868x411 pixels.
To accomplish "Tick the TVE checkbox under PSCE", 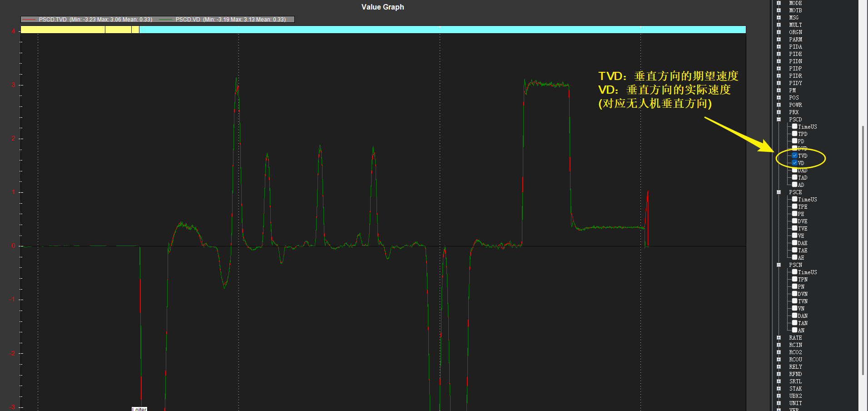I will coord(794,228).
